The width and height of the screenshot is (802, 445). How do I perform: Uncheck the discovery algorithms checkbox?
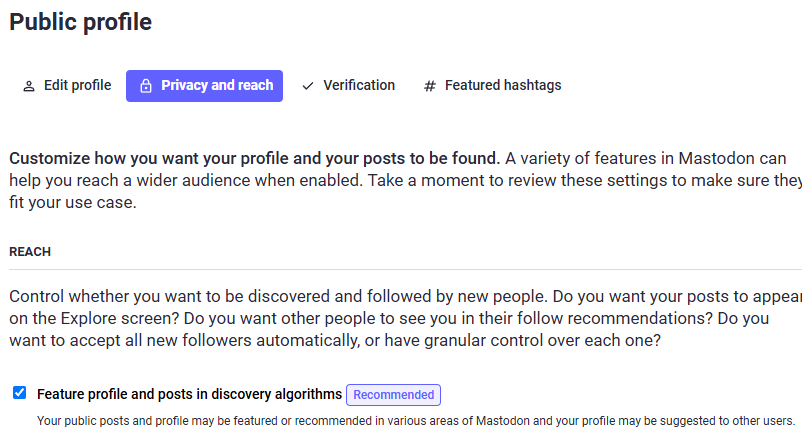point(19,393)
